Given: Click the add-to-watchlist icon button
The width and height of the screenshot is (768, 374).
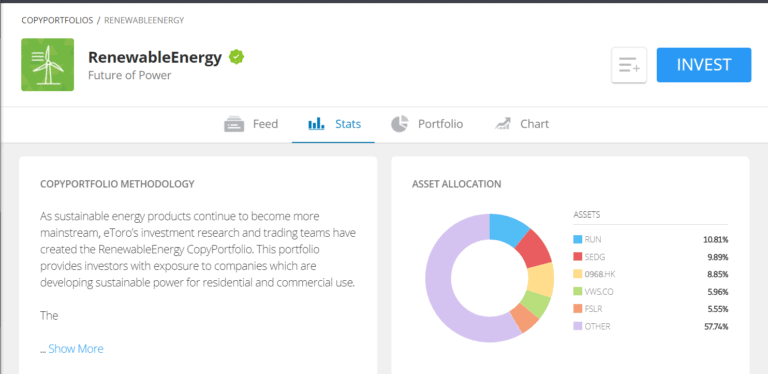Looking at the screenshot, I should point(628,65).
